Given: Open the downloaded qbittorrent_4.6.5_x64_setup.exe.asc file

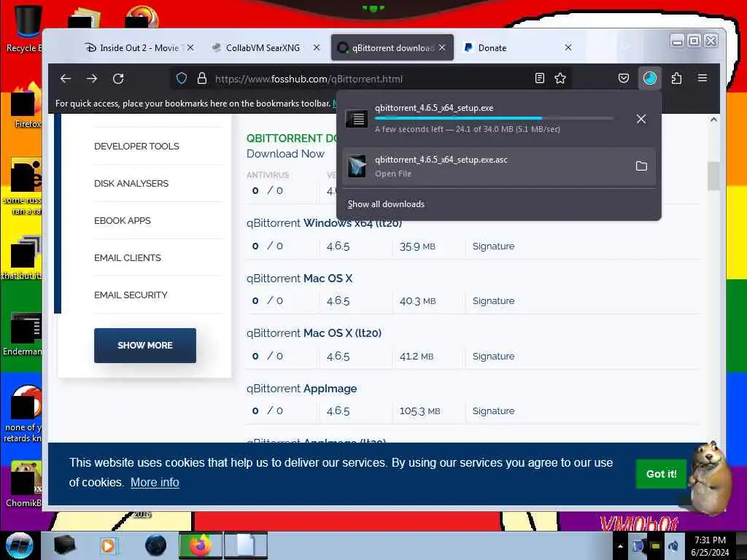Looking at the screenshot, I should coord(485,166).
